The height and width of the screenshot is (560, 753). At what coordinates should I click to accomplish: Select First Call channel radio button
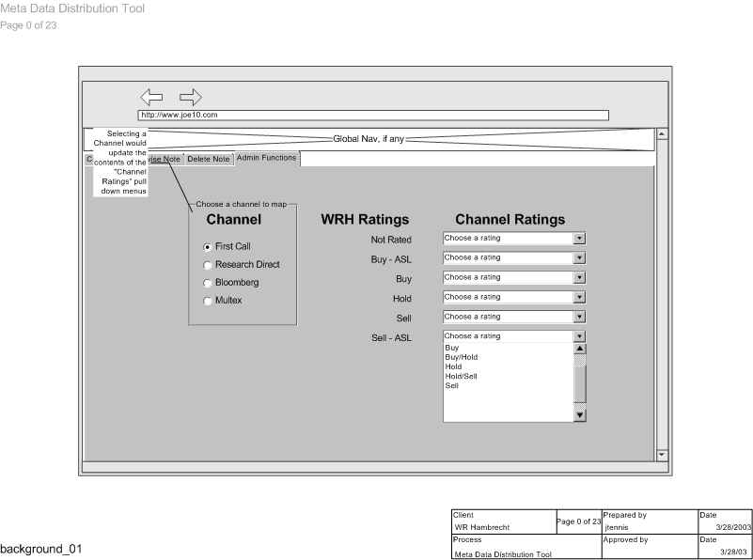pyautogui.click(x=208, y=247)
